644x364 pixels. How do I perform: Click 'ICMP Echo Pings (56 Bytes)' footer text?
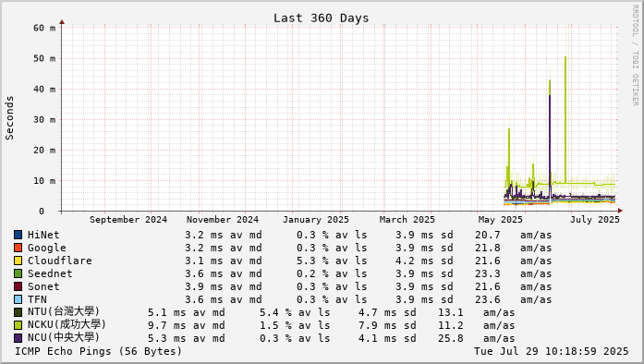(99, 351)
